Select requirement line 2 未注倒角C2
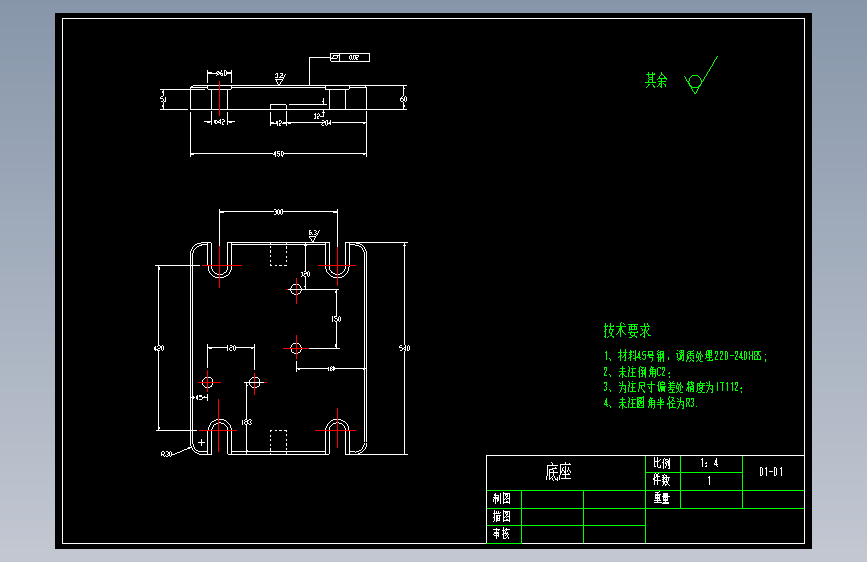Image resolution: width=867 pixels, height=562 pixels. 637,372
